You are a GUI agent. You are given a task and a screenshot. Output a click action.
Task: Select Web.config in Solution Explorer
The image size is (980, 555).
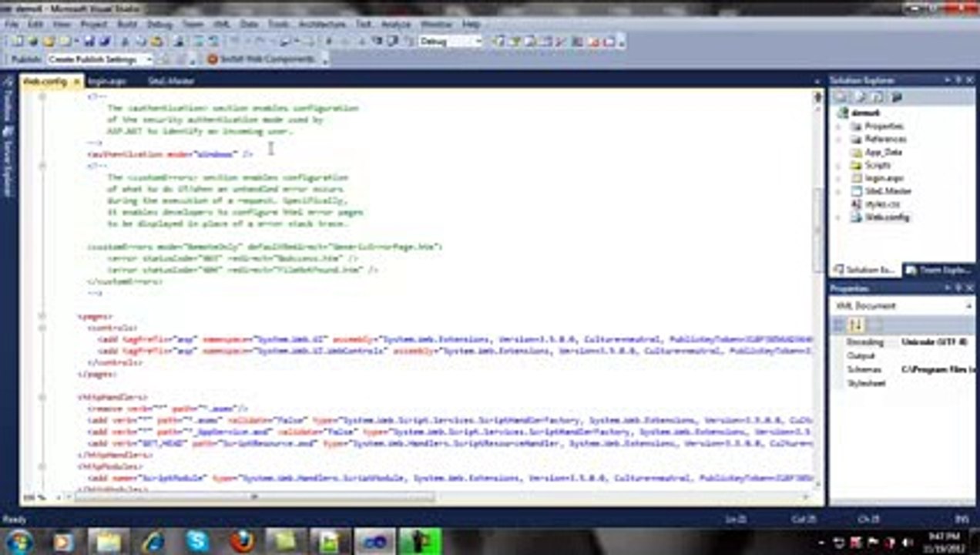886,217
